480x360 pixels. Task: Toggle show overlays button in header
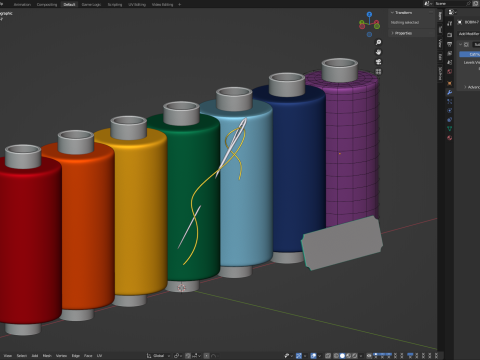314,356
